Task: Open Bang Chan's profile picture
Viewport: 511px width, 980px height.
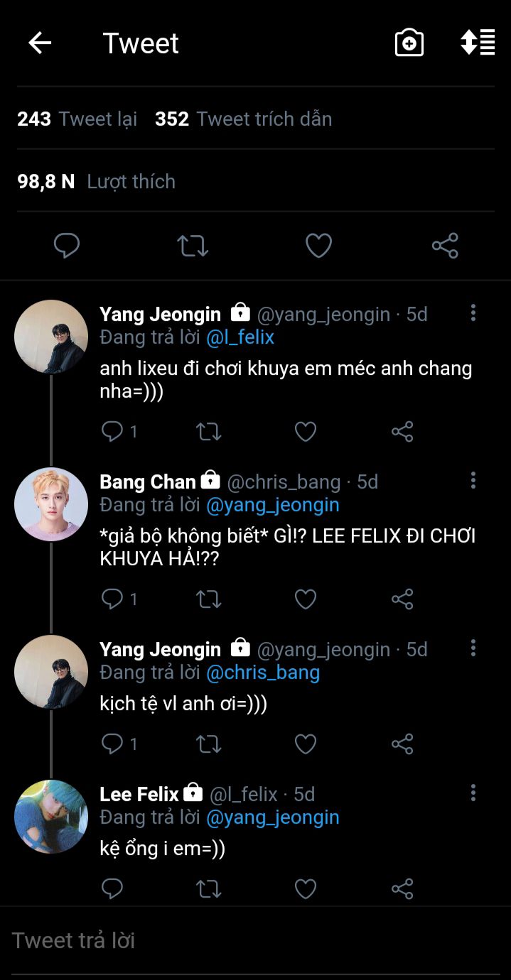Action: [x=51, y=504]
